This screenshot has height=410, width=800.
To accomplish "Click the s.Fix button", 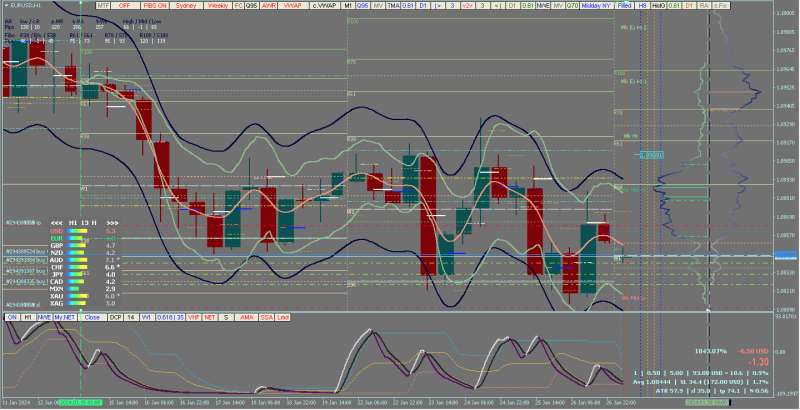I will coord(721,6).
